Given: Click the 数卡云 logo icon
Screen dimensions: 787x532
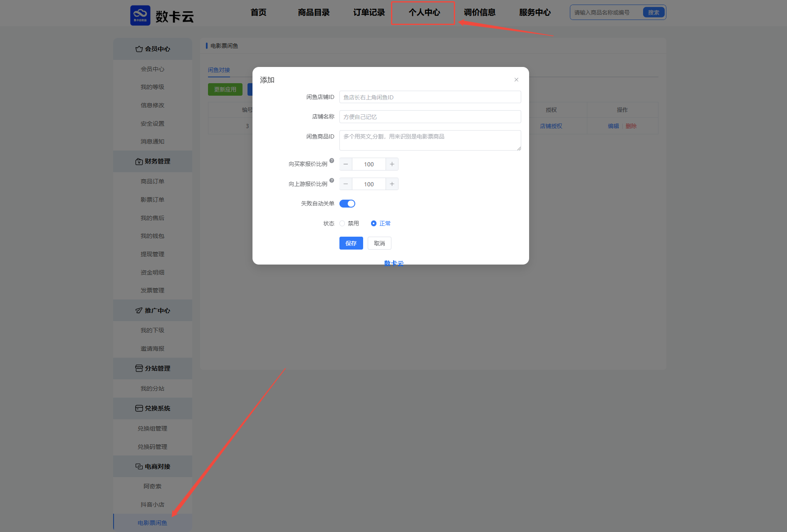Looking at the screenshot, I should pyautogui.click(x=140, y=15).
